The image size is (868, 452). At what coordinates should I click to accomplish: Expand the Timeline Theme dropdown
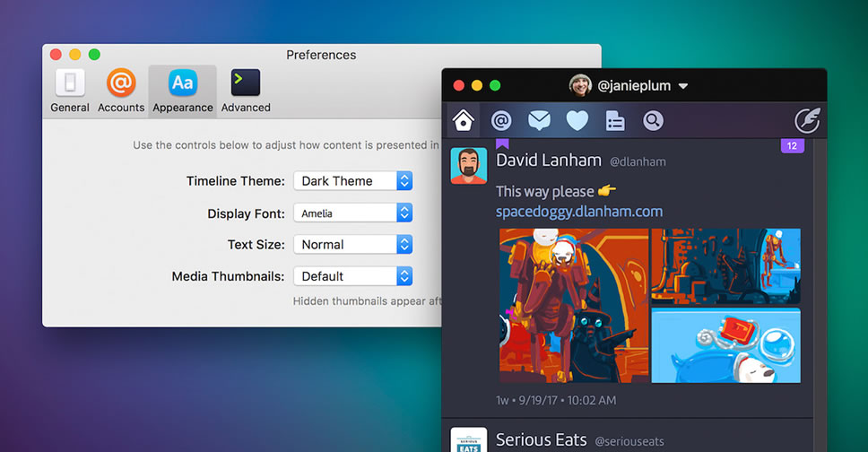(x=352, y=181)
